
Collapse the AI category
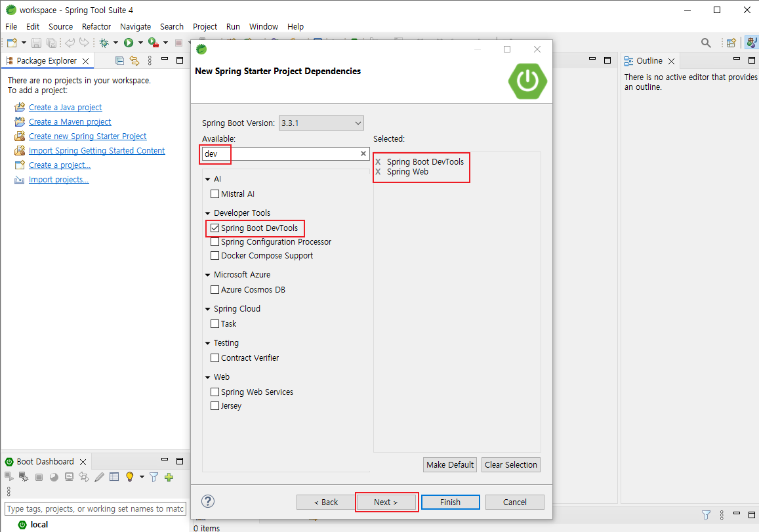click(x=208, y=179)
